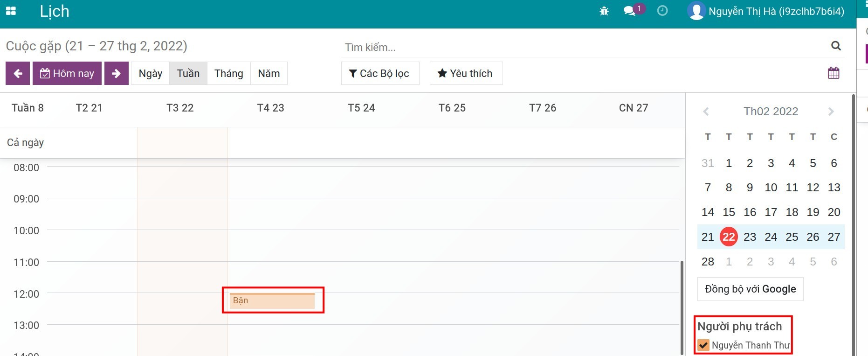Toggle the Nguyễn Thanh Thư checkbox

[x=703, y=345]
